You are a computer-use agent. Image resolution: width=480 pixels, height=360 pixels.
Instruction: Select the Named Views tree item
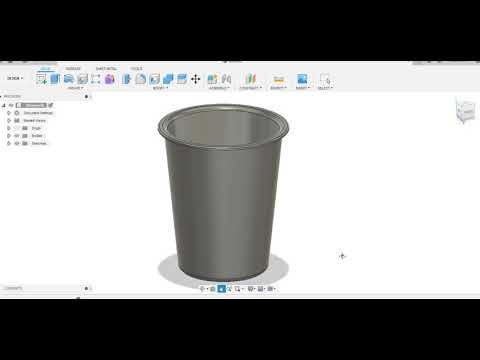[x=35, y=121]
